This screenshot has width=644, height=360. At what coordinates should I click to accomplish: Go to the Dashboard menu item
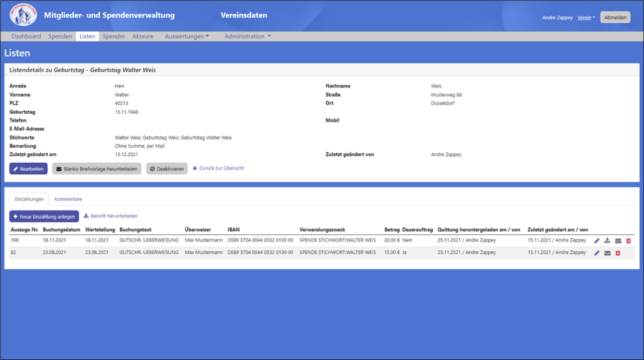coord(26,36)
